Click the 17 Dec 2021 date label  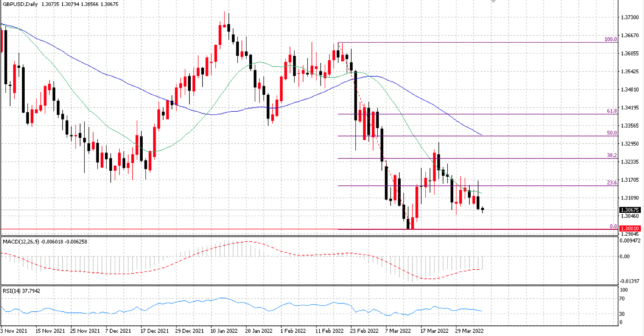point(154,331)
